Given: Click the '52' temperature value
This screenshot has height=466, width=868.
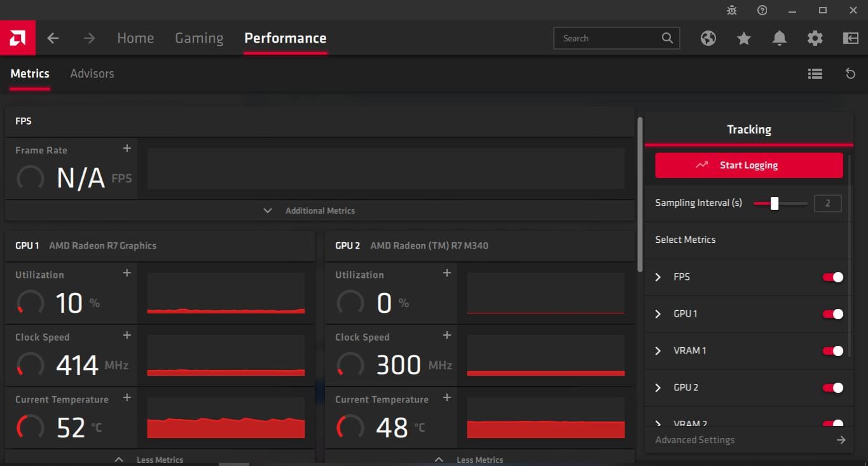Looking at the screenshot, I should click(x=71, y=427).
